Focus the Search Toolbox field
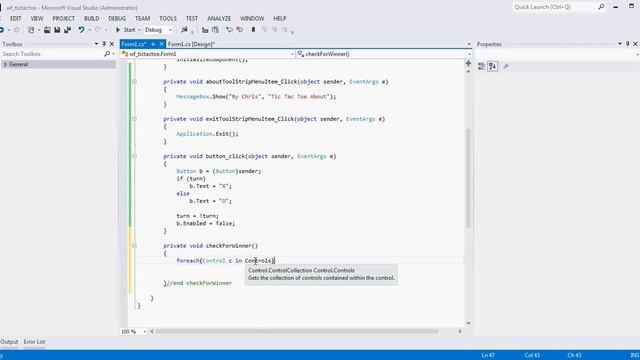This screenshot has height=360, width=640. click(x=52, y=54)
